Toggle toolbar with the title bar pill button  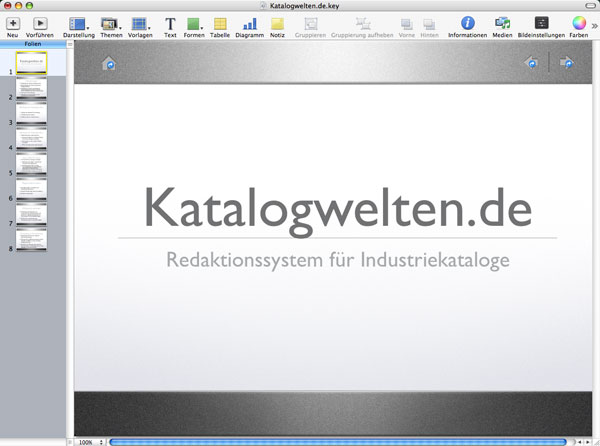(x=590, y=6)
